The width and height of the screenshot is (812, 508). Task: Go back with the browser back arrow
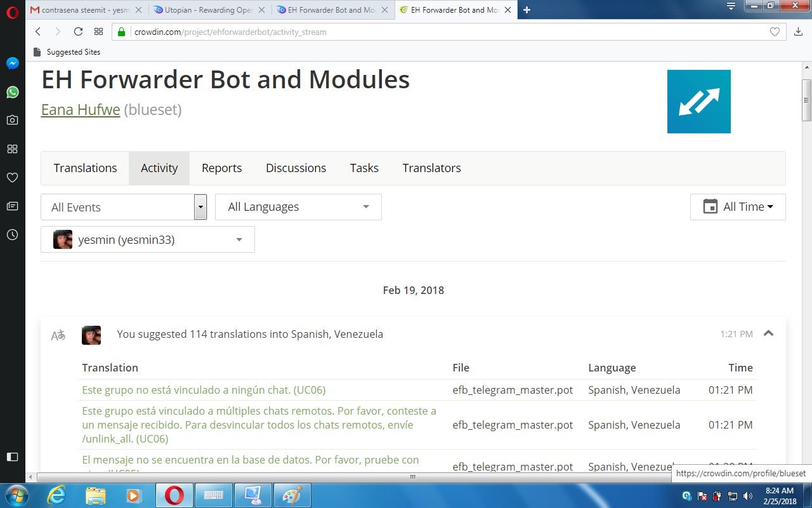[38, 32]
